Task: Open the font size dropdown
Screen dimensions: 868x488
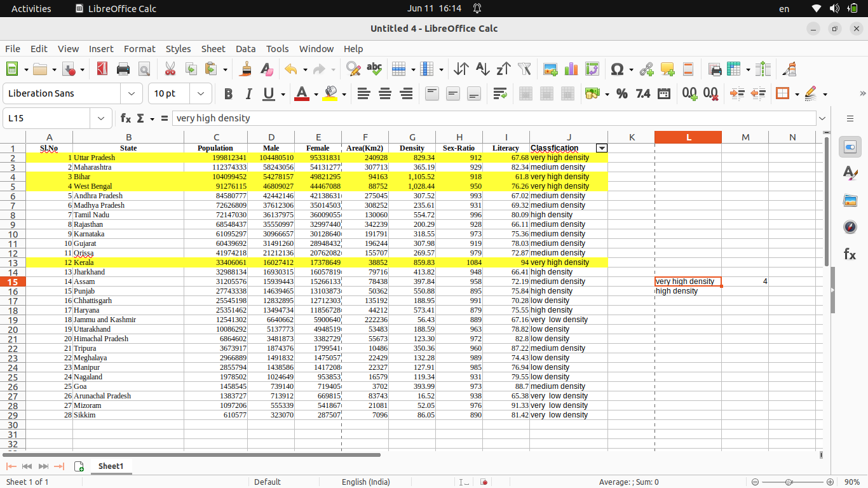Action: (201, 93)
